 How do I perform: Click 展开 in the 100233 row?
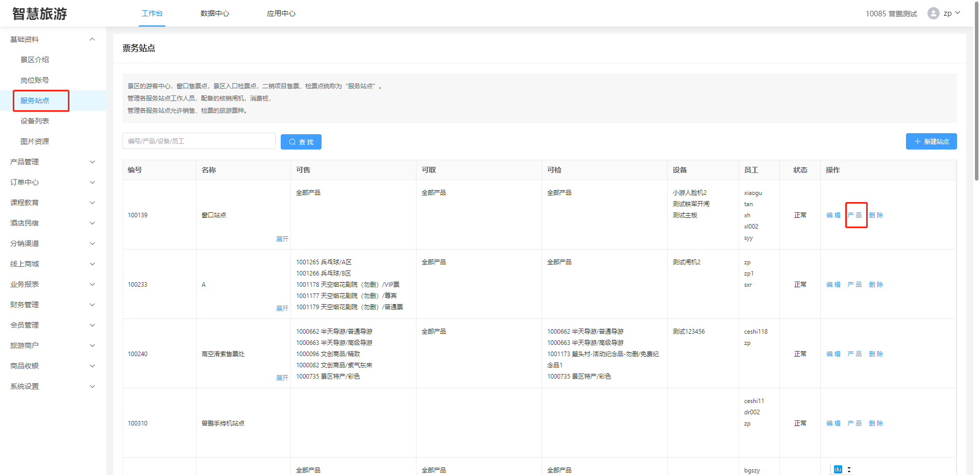(282, 309)
